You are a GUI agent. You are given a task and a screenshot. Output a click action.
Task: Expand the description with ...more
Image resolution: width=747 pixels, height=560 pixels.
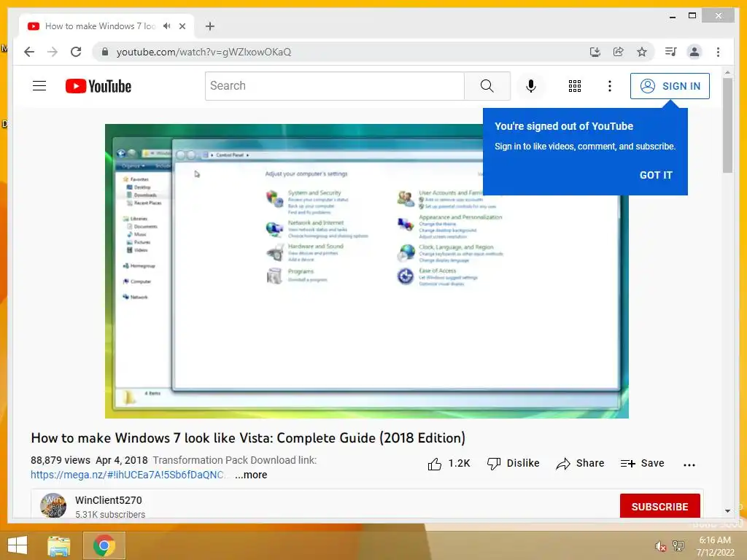coord(251,475)
